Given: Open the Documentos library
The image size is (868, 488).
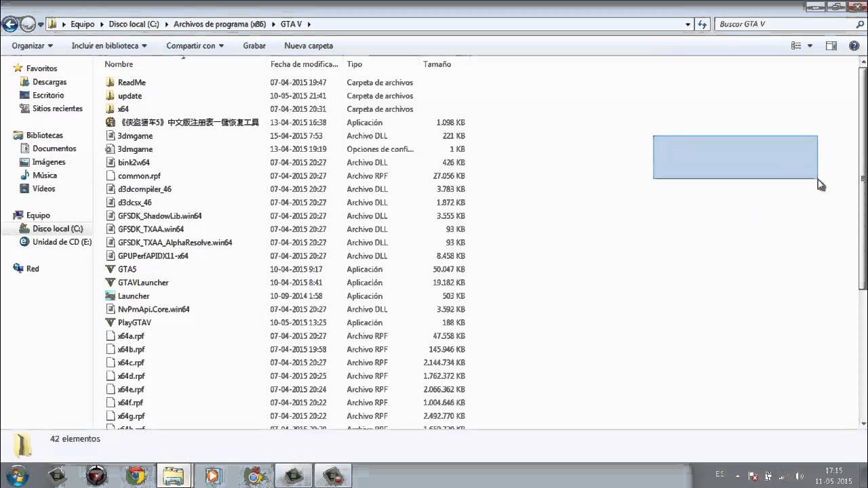Looking at the screenshot, I should click(x=54, y=148).
